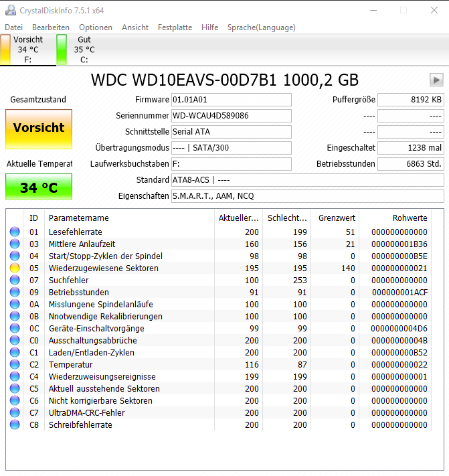Click the status orb for Wiederzuweisungsereignisse
449x476 pixels.
[x=15, y=376]
